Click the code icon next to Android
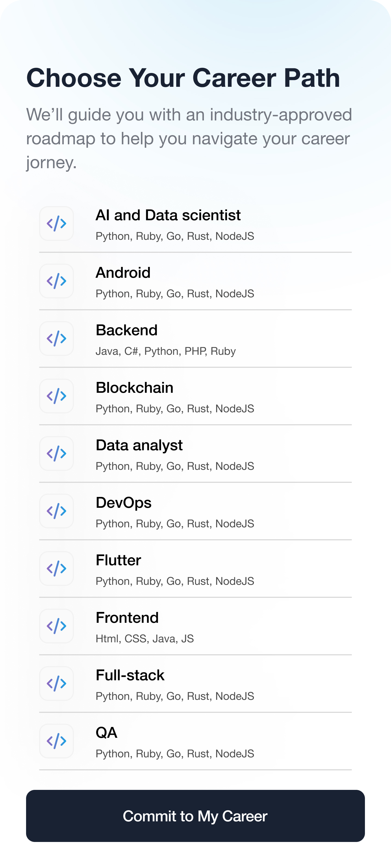Screen dimensions: 391x868 coord(56,281)
